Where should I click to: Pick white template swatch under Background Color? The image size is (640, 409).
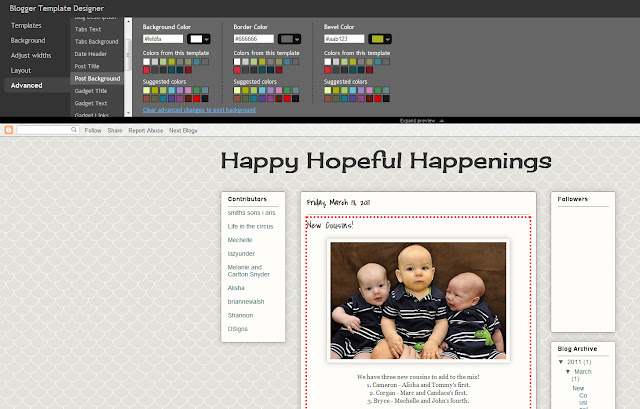(x=147, y=62)
